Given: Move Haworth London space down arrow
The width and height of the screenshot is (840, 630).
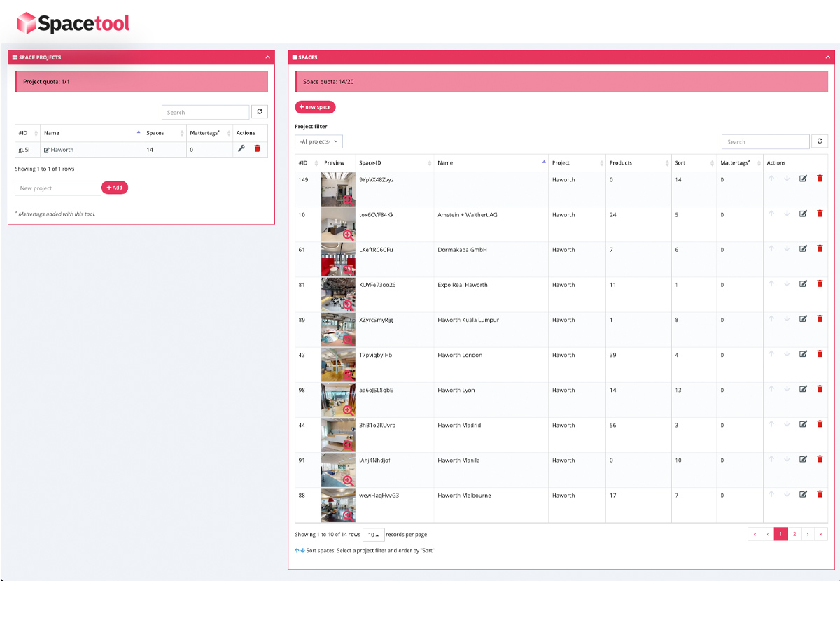Looking at the screenshot, I should click(787, 353).
